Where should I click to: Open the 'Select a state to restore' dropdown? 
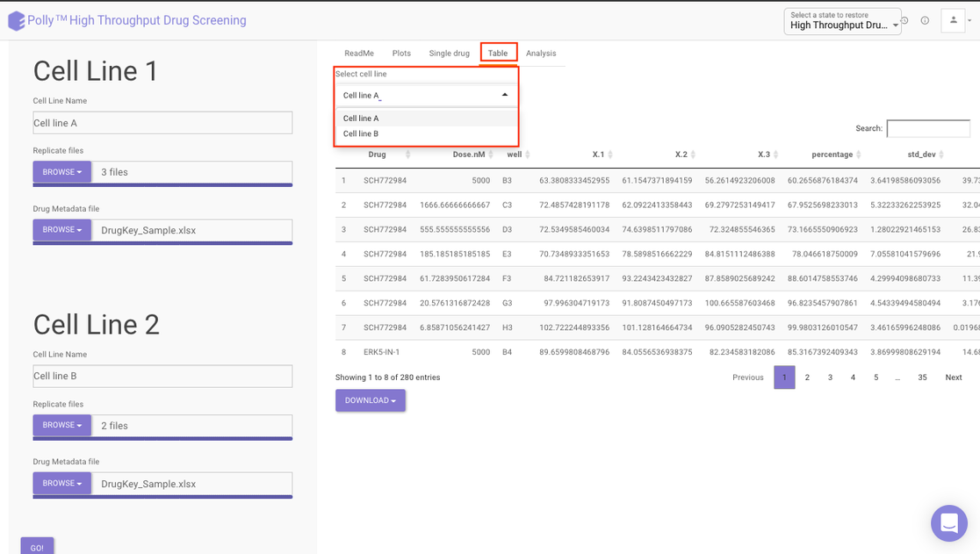click(842, 21)
